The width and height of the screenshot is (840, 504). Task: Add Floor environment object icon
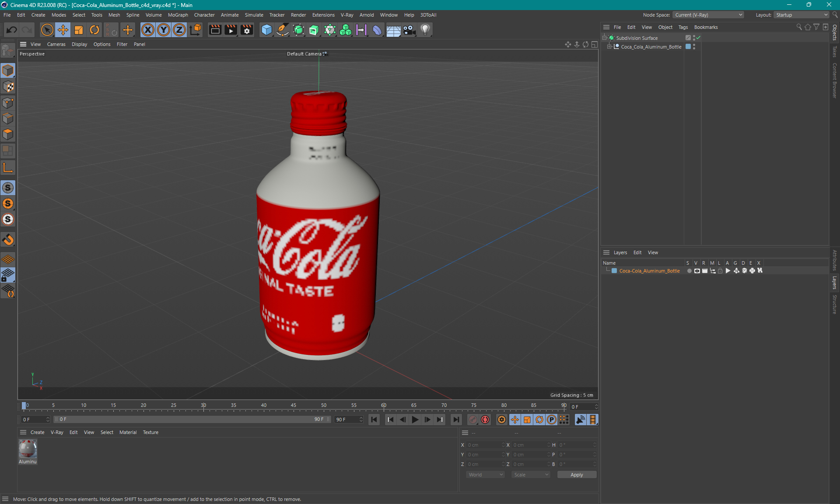(393, 30)
